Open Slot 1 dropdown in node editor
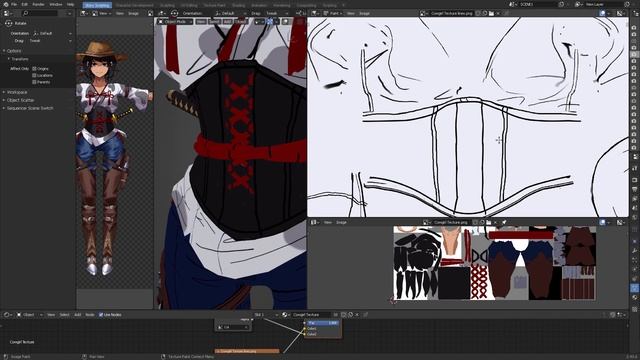This screenshot has height=360, width=640. click(x=264, y=315)
